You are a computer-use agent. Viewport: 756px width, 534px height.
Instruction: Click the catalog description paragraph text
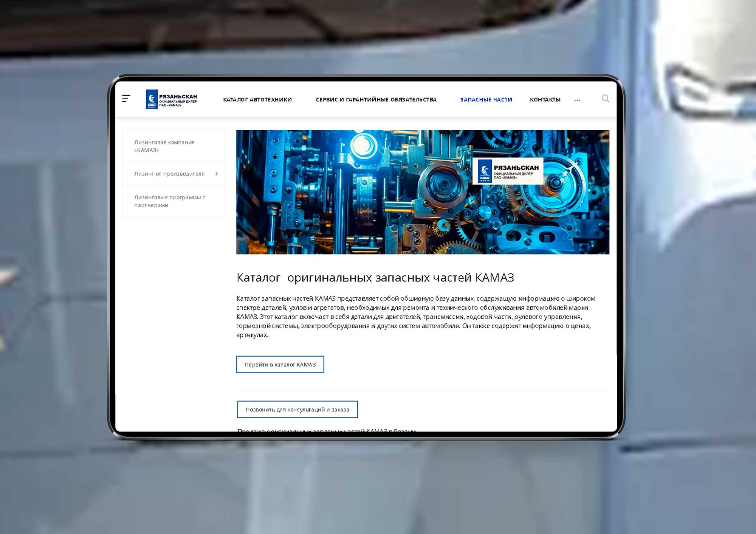pos(416,317)
